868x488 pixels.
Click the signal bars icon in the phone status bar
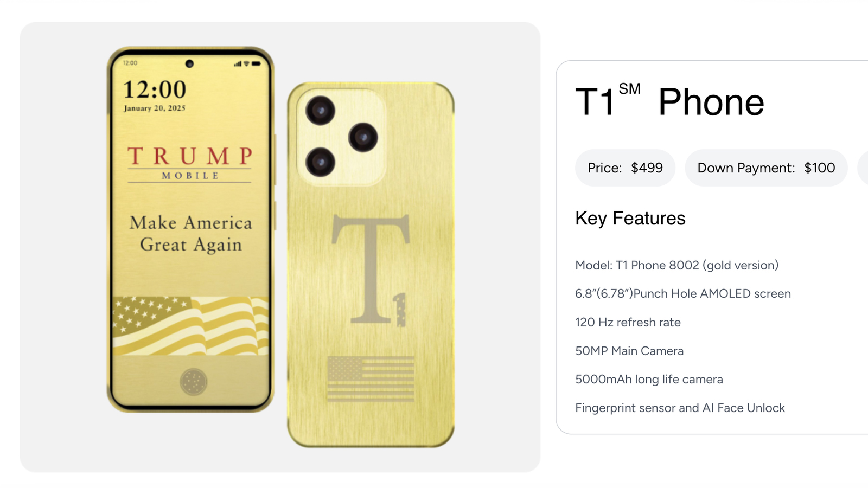[x=238, y=63]
